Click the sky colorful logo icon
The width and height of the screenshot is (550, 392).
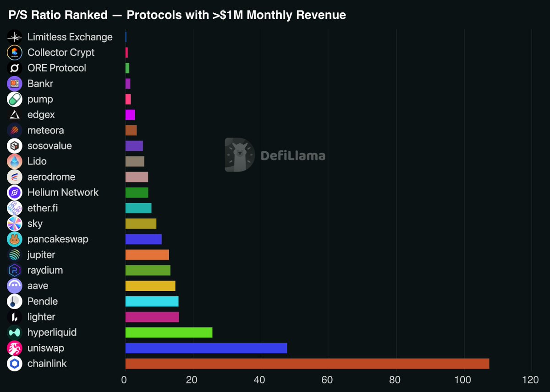(15, 224)
